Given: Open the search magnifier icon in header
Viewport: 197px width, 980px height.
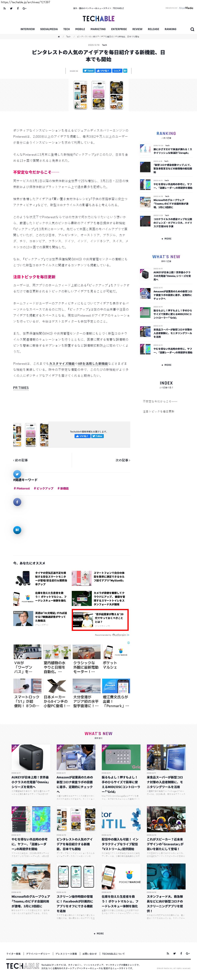Looking at the screenshot, I should 192,29.
